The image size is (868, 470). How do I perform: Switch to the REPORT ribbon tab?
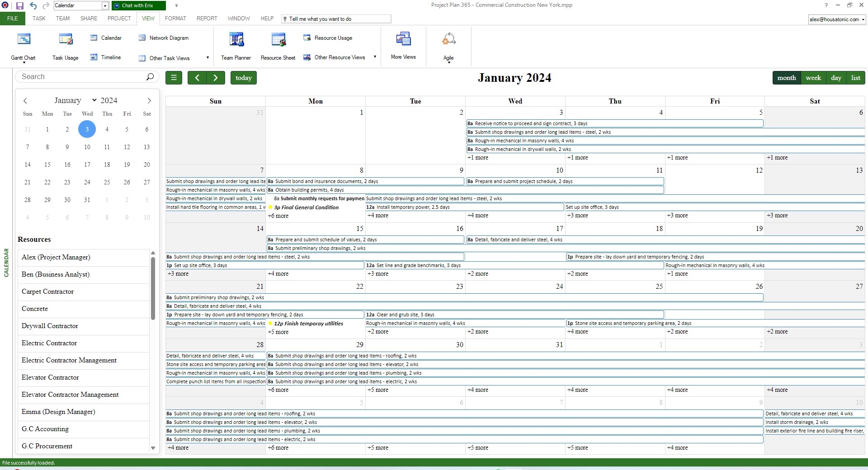pyautogui.click(x=207, y=19)
